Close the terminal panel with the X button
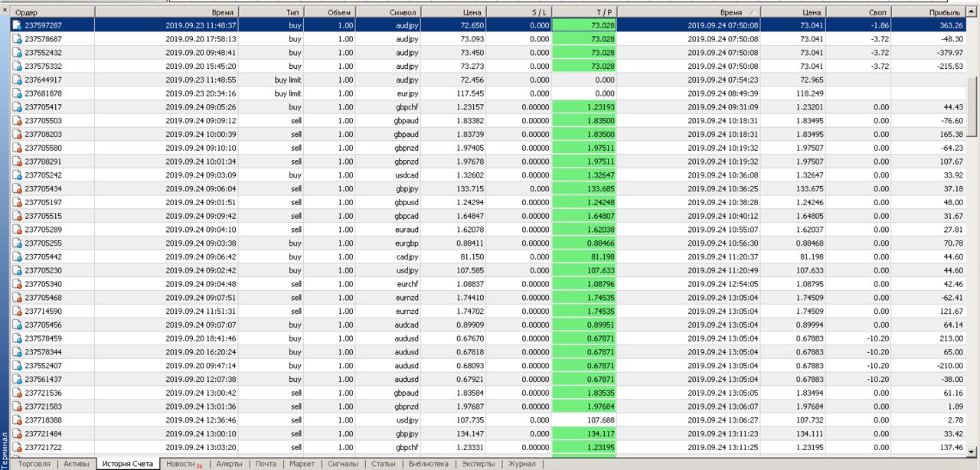980x470 pixels. [x=5, y=11]
